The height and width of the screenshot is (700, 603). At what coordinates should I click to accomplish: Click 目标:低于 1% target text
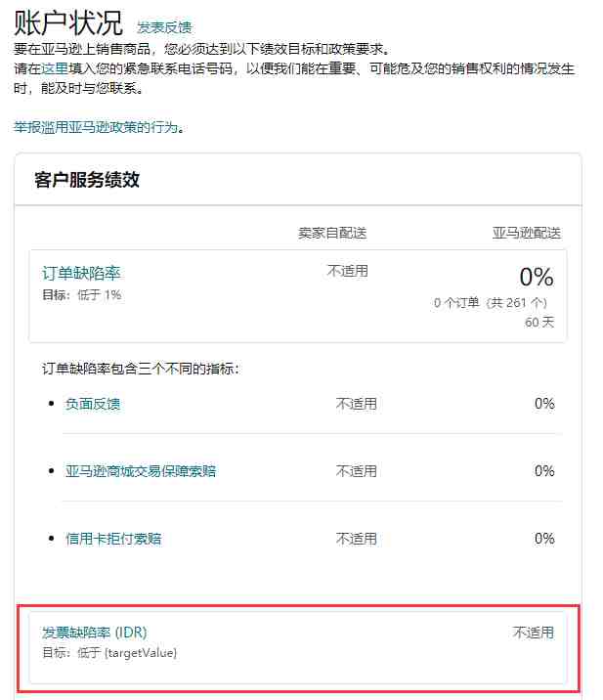tap(82, 295)
